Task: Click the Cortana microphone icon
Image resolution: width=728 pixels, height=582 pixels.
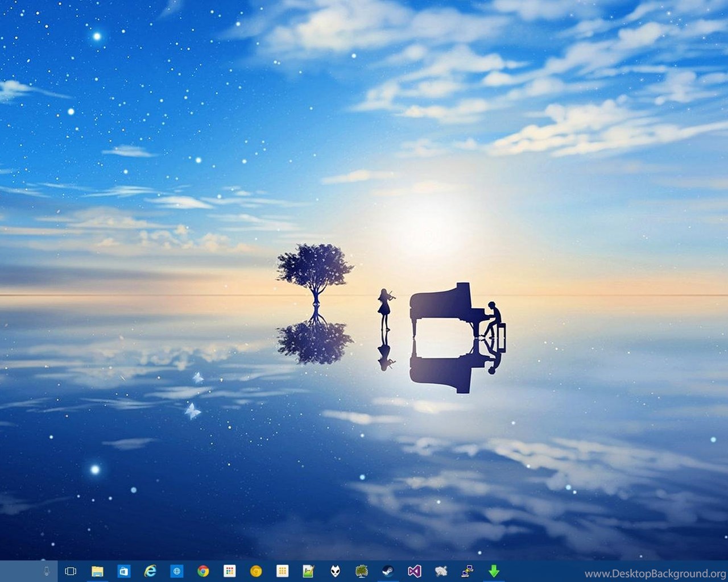Action: [46, 571]
